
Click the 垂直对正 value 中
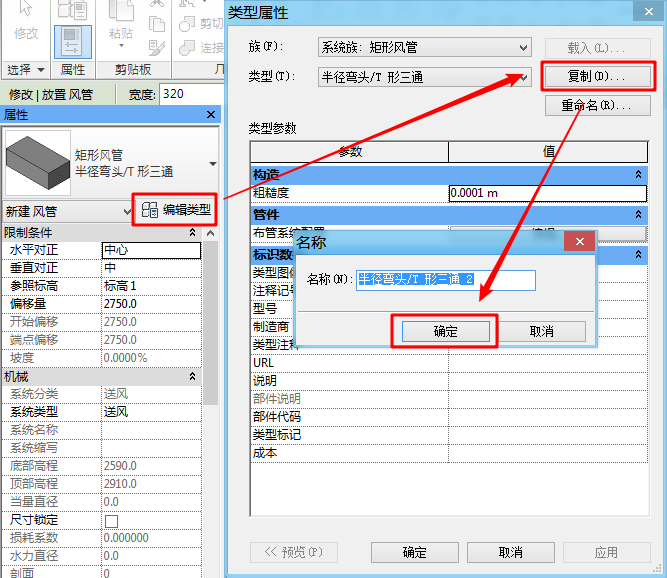(151, 268)
